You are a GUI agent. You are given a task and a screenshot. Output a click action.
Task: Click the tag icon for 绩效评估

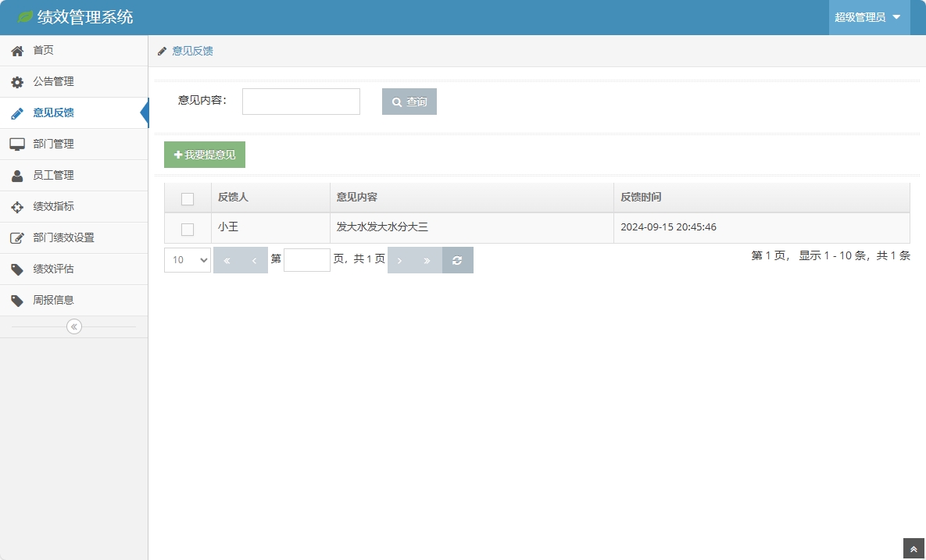pos(17,269)
